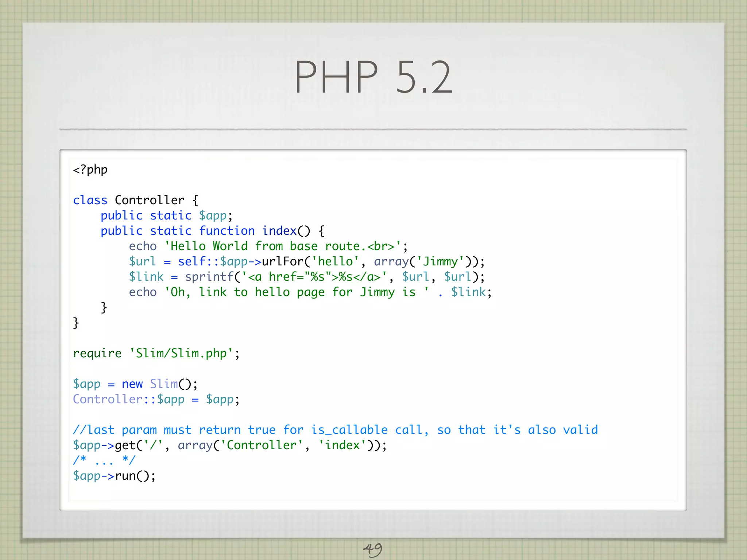Click the '$app->run();' line
The height and width of the screenshot is (560, 747).
pos(114,476)
